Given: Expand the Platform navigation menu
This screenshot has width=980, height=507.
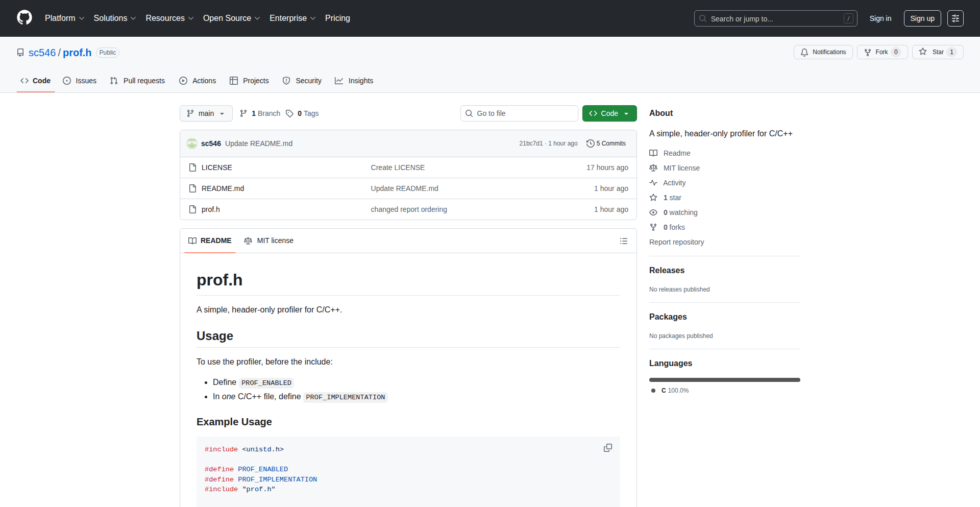Looking at the screenshot, I should [64, 18].
